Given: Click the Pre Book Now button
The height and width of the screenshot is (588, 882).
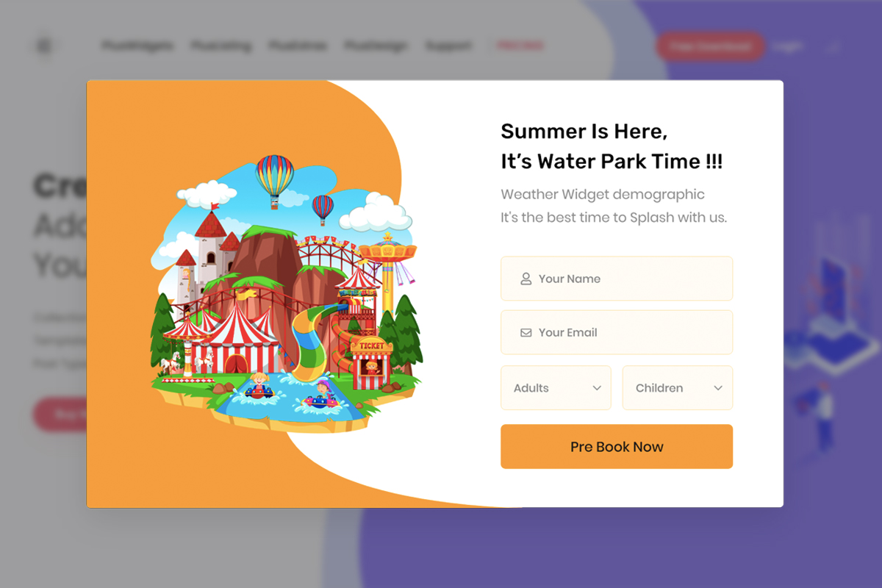Looking at the screenshot, I should coord(617,446).
